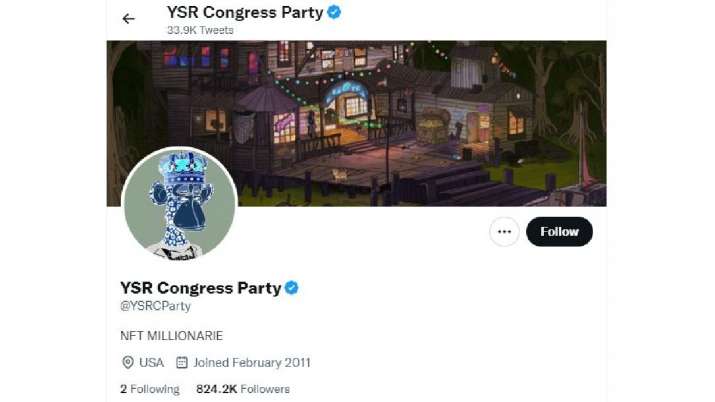Image resolution: width=715 pixels, height=402 pixels.
Task: Click the @YSRCParty handle text
Action: [x=155, y=306]
